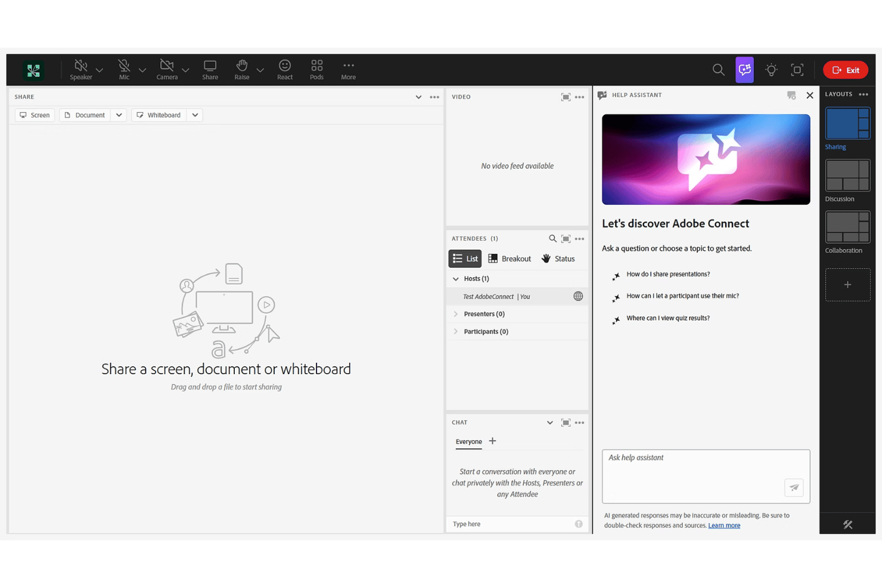882x588 pixels.
Task: Choose Where can I view quiz results
Action: (668, 318)
